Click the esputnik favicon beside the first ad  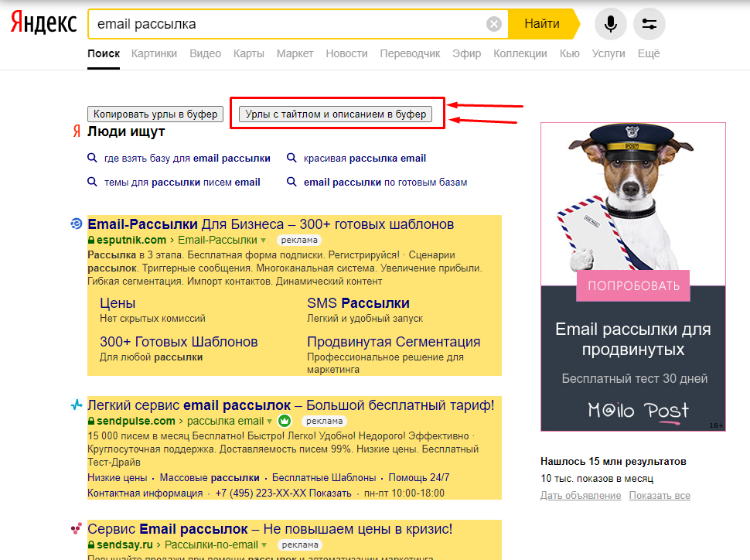point(77,224)
